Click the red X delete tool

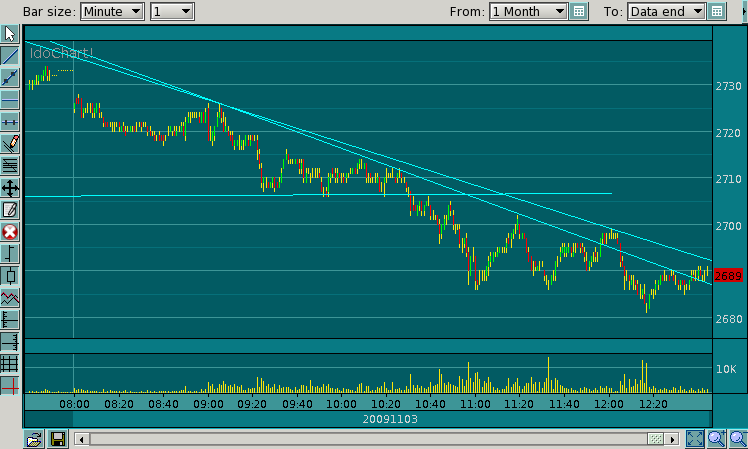tap(10, 232)
